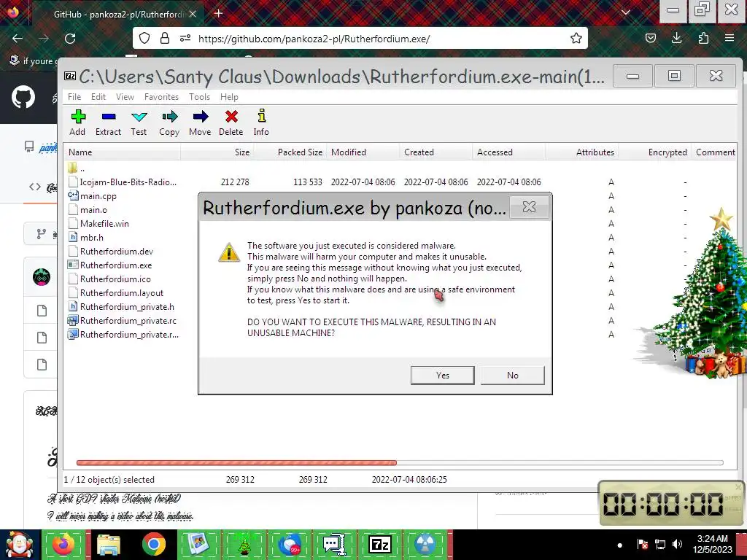
Task: Click the Move toolbar icon
Action: point(200,122)
